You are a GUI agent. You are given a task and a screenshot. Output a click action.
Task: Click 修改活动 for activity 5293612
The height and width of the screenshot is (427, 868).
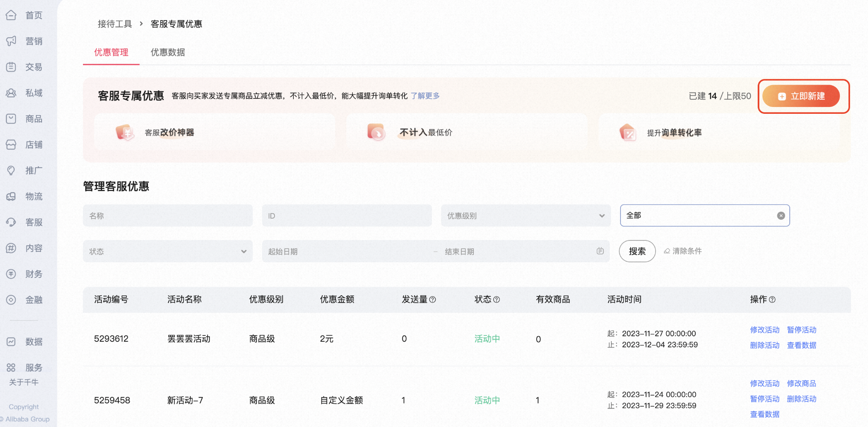pos(765,330)
